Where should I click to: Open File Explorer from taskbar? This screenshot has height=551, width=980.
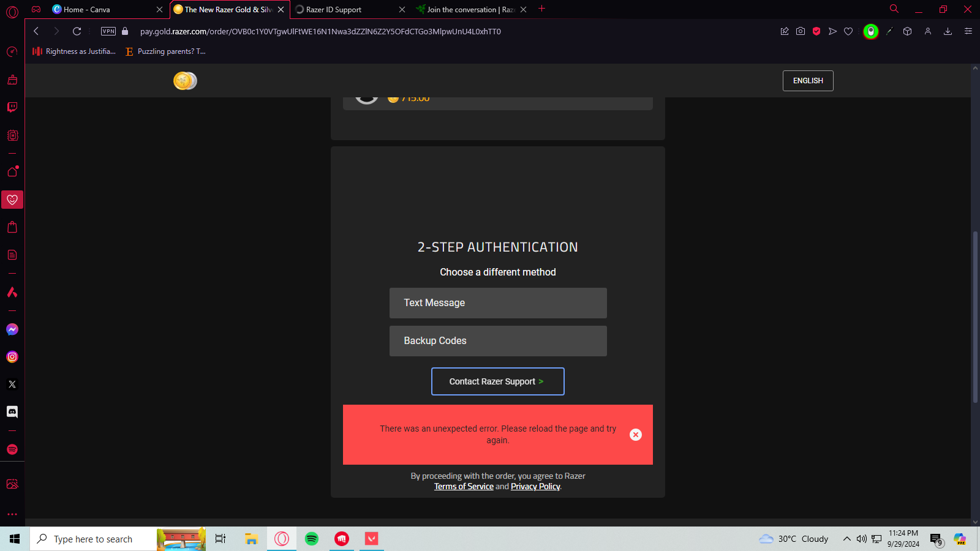251,539
